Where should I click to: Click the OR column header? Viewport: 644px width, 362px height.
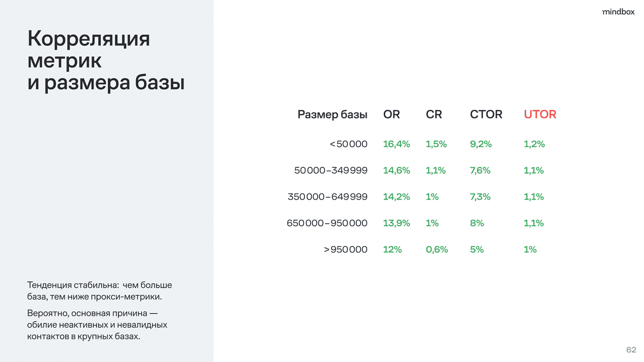pyautogui.click(x=392, y=114)
